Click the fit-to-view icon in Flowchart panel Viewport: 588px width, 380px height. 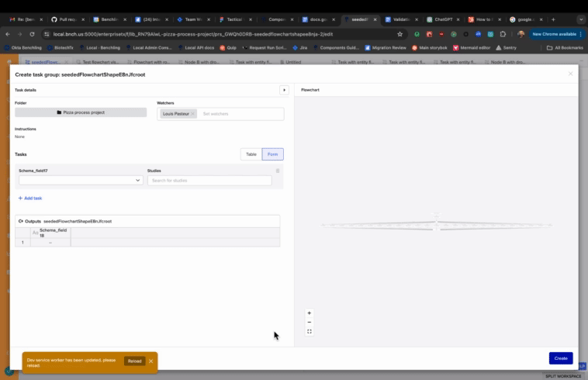309,332
